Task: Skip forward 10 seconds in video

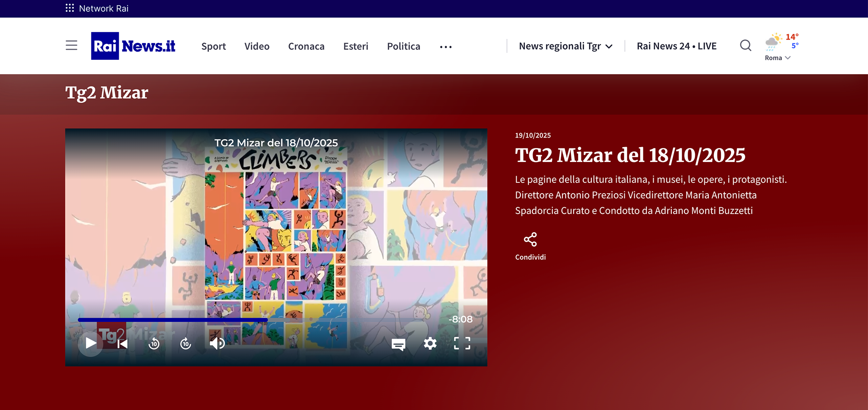Action: (x=185, y=344)
